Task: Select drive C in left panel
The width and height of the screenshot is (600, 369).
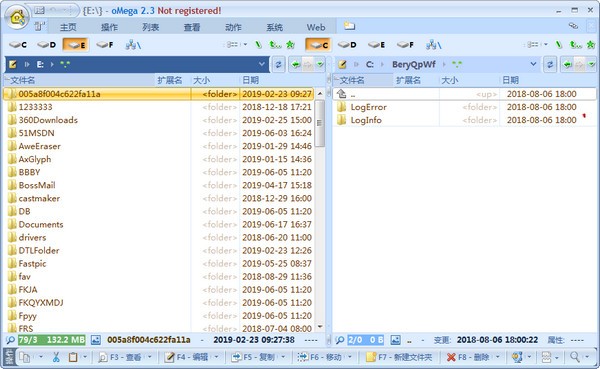Action: [18, 45]
